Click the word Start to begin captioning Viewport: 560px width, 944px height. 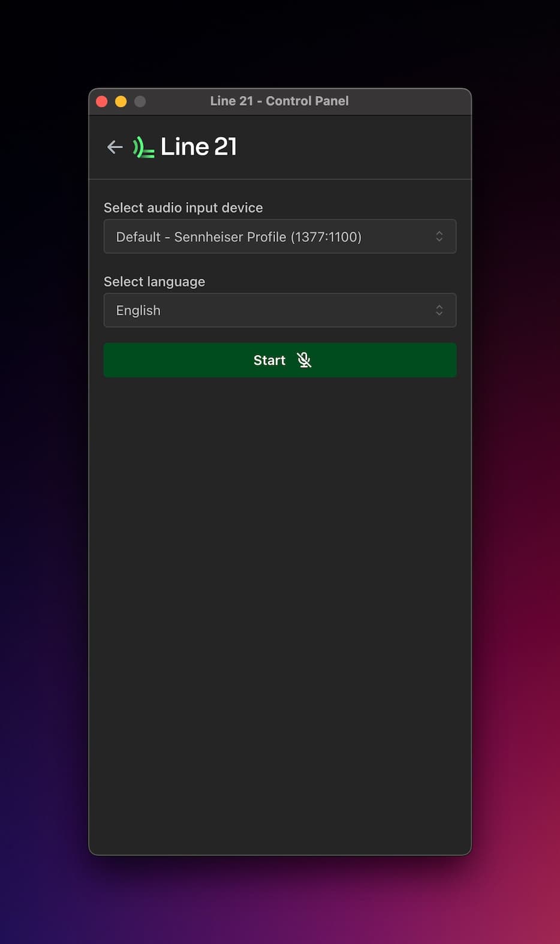point(269,360)
